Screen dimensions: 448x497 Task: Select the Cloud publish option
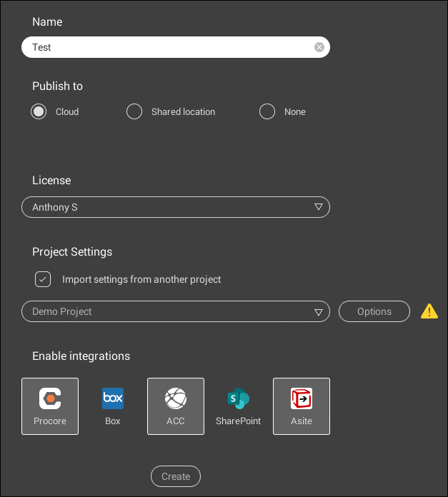click(x=39, y=111)
